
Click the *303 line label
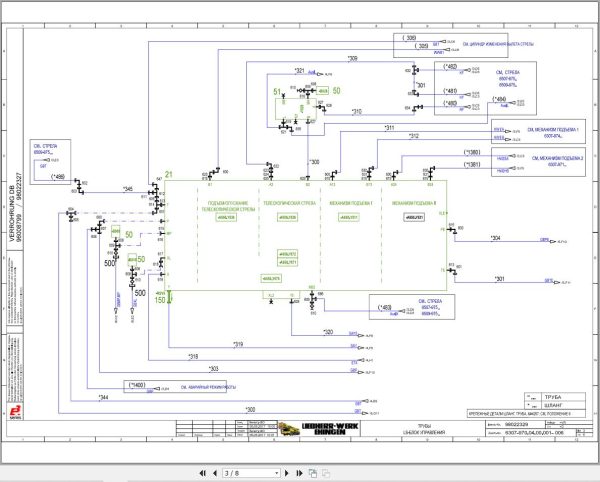click(x=213, y=369)
